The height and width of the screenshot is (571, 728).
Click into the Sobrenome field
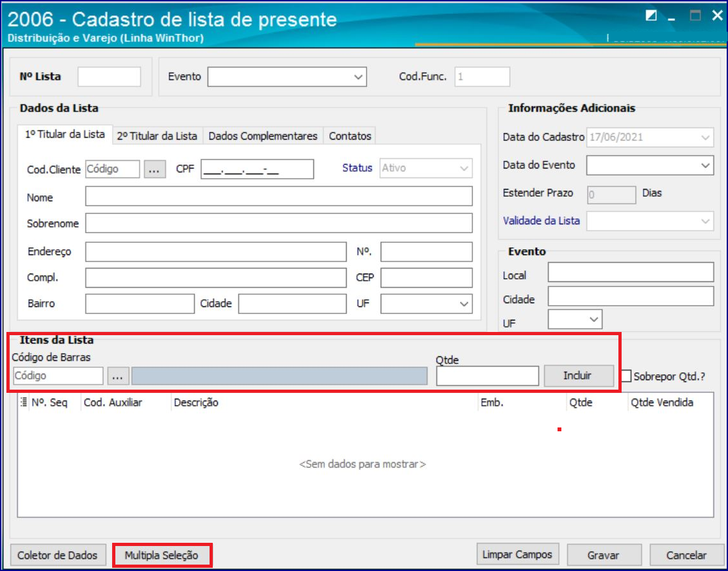pyautogui.click(x=279, y=223)
